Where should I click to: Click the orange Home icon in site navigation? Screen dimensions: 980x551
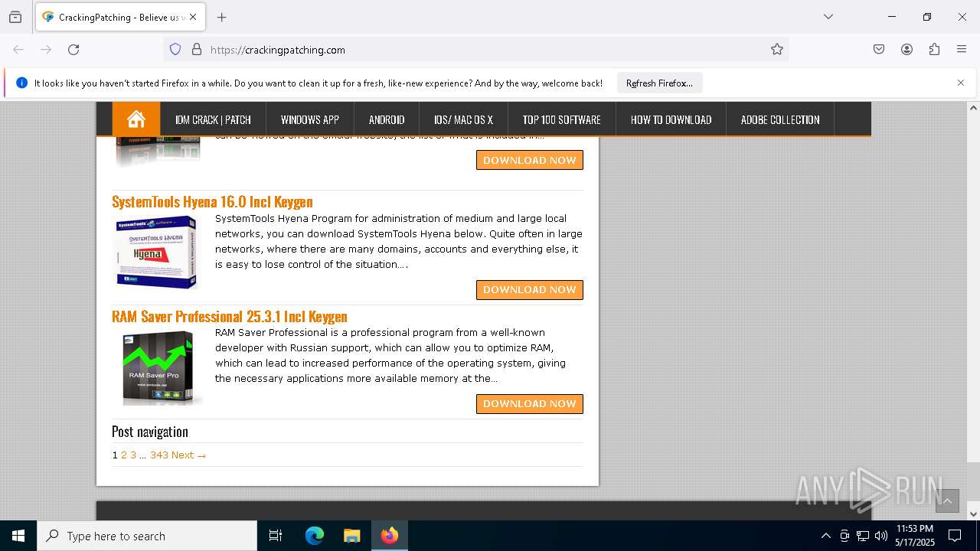tap(136, 119)
